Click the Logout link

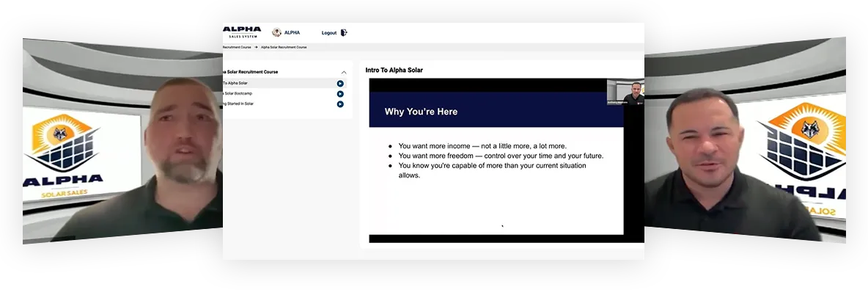click(x=329, y=33)
